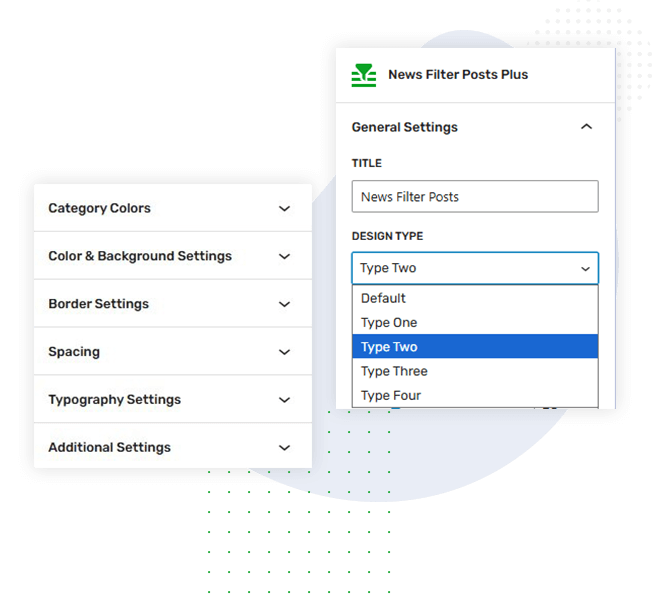
Task: Choose Type Four design option
Action: [391, 396]
